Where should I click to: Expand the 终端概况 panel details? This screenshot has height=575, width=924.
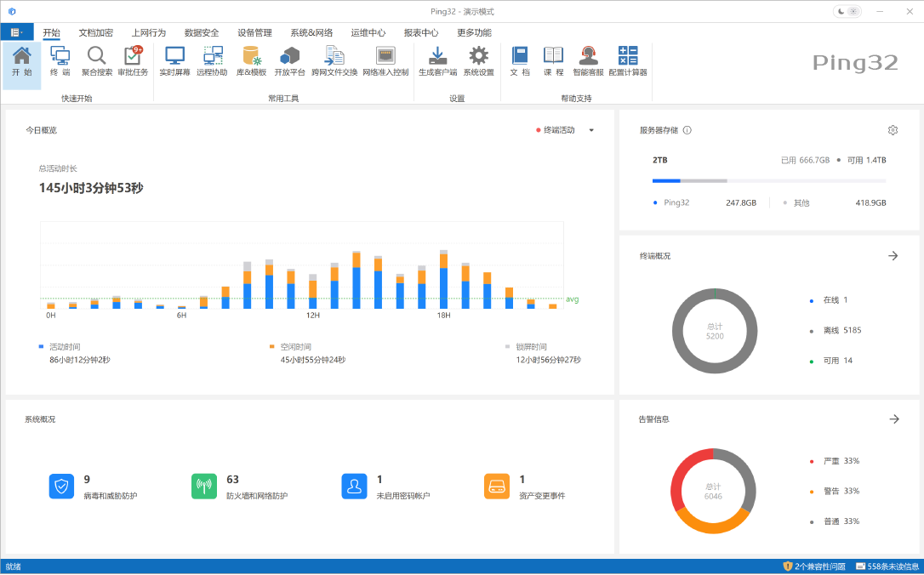893,255
